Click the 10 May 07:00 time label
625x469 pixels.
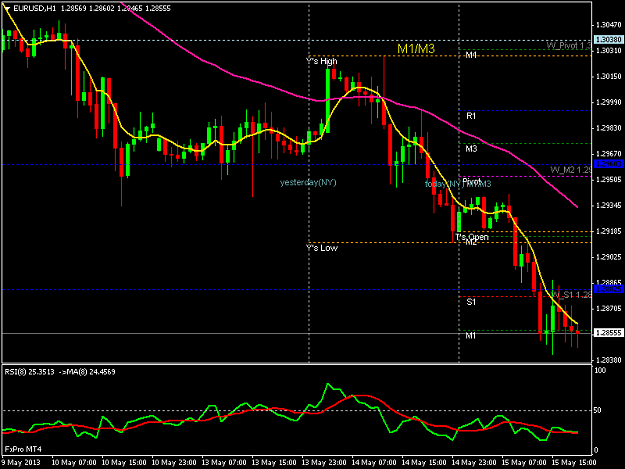74,463
